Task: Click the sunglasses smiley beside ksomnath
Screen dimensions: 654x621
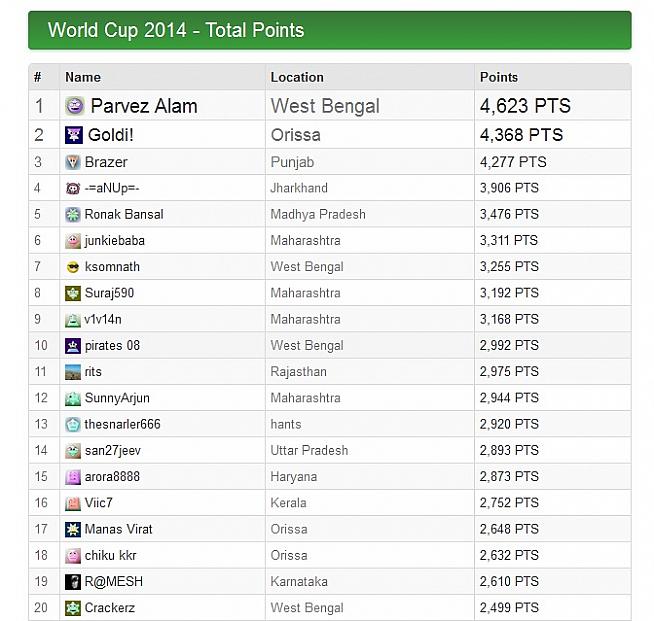Action: (73, 267)
